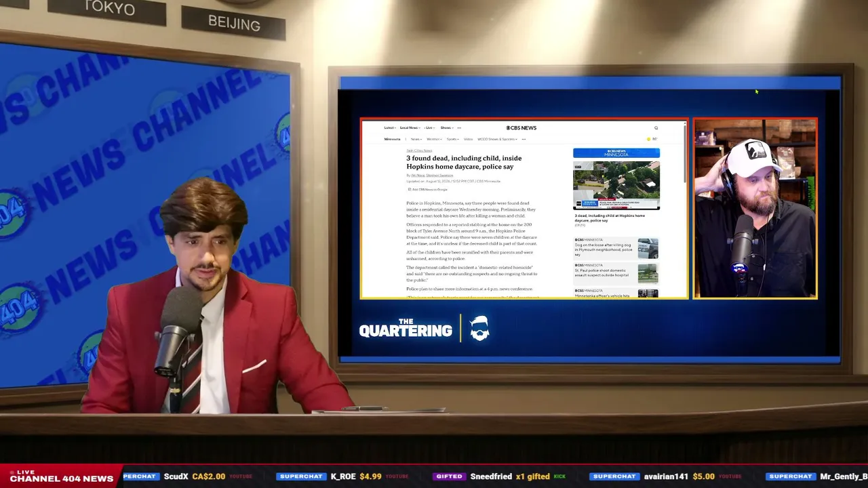Image resolution: width=868 pixels, height=488 pixels.
Task: Click The Quartering logo text
Action: (x=406, y=328)
